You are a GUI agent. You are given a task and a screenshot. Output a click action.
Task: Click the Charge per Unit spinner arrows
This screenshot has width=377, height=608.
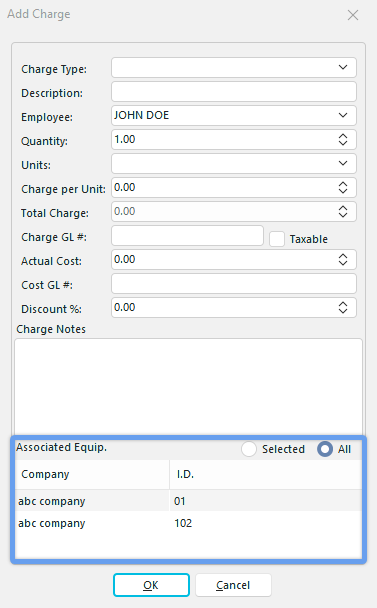pos(343,188)
